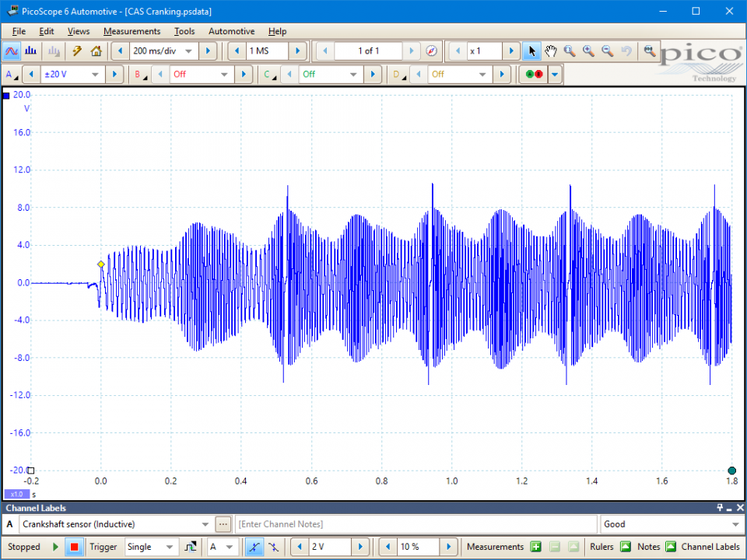Toggle the Channel Labels display button
Screen dimensions: 747x560
coord(710,547)
